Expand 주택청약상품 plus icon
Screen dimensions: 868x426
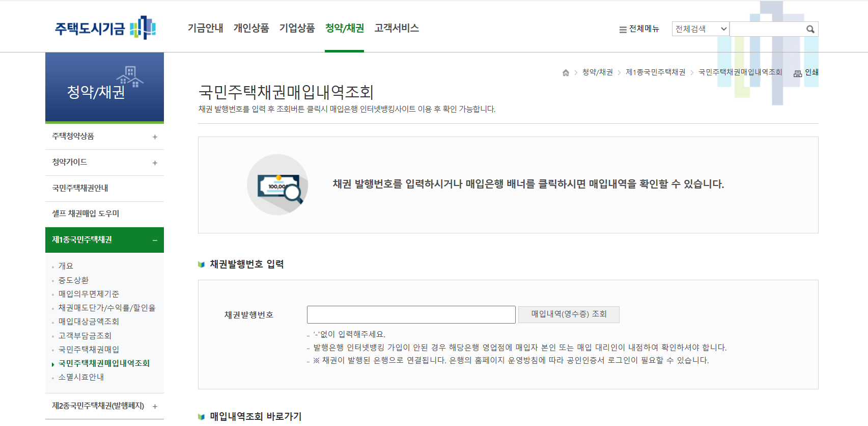[155, 137]
